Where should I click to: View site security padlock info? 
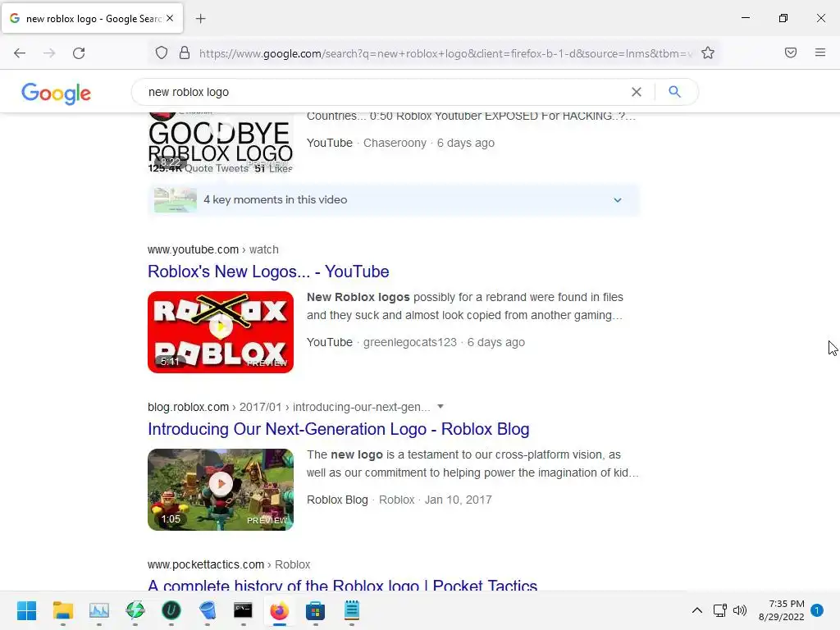(x=185, y=53)
